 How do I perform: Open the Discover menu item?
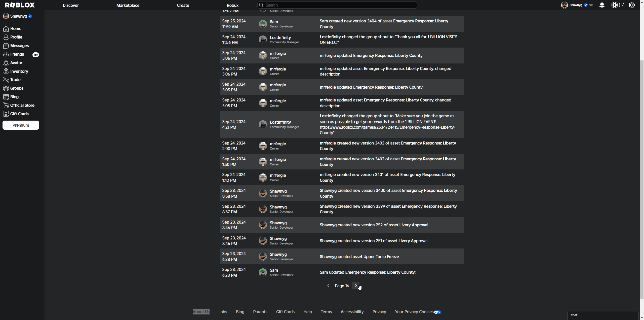pyautogui.click(x=71, y=5)
